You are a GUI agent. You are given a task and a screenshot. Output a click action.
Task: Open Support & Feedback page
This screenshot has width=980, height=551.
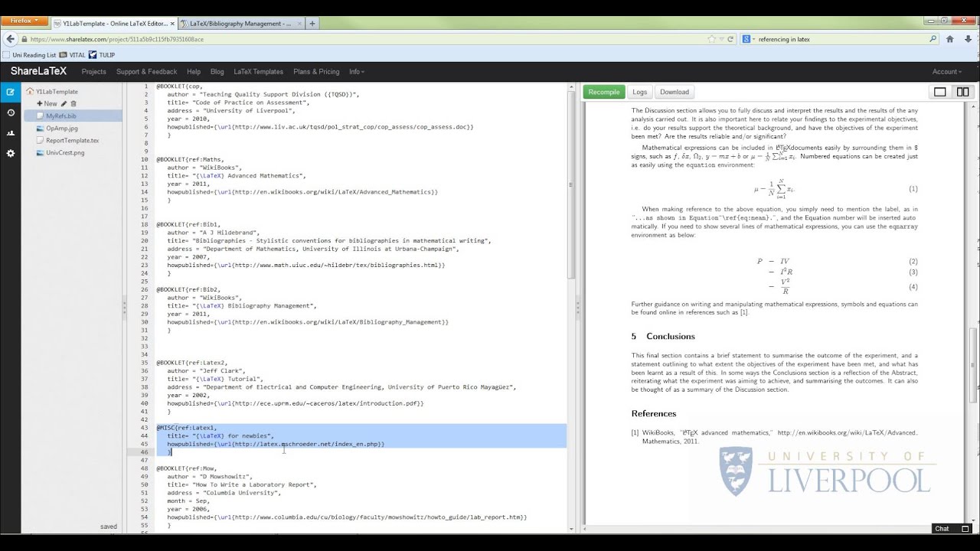(146, 72)
